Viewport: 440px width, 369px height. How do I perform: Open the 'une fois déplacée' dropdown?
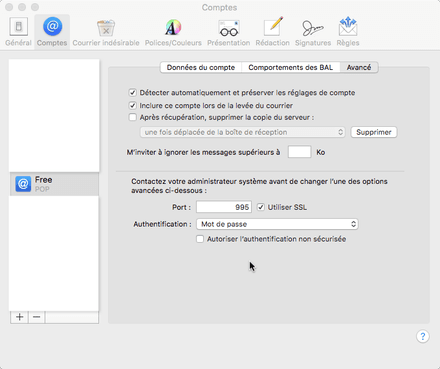(x=242, y=132)
